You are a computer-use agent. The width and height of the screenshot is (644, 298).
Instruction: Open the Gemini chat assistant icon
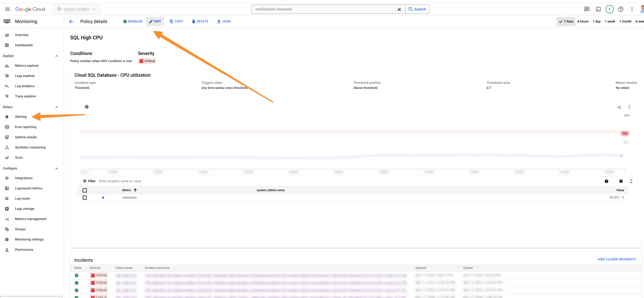(x=587, y=9)
